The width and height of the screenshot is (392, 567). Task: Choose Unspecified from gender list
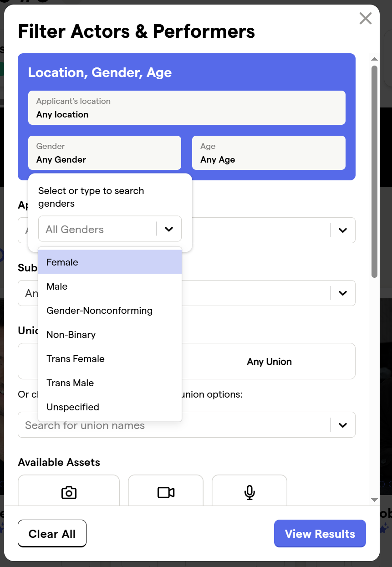tap(110, 407)
